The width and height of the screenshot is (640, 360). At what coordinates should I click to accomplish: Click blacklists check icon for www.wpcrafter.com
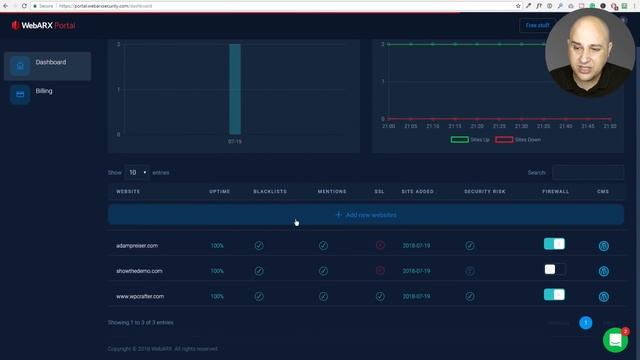click(259, 296)
